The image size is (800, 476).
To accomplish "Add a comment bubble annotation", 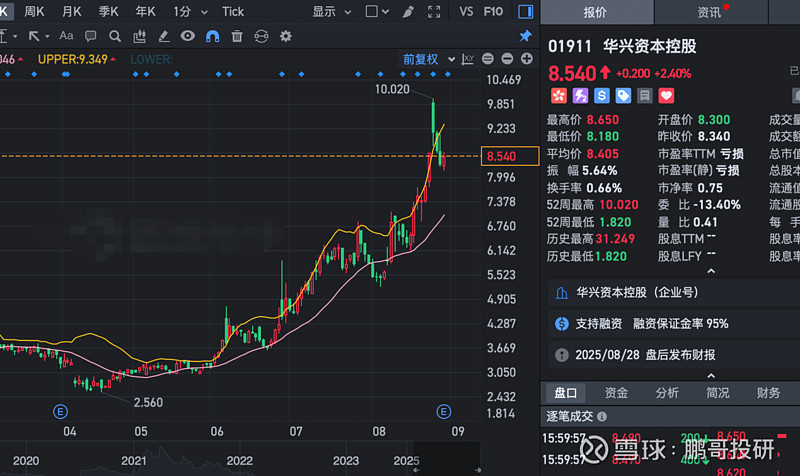I will 91,36.
